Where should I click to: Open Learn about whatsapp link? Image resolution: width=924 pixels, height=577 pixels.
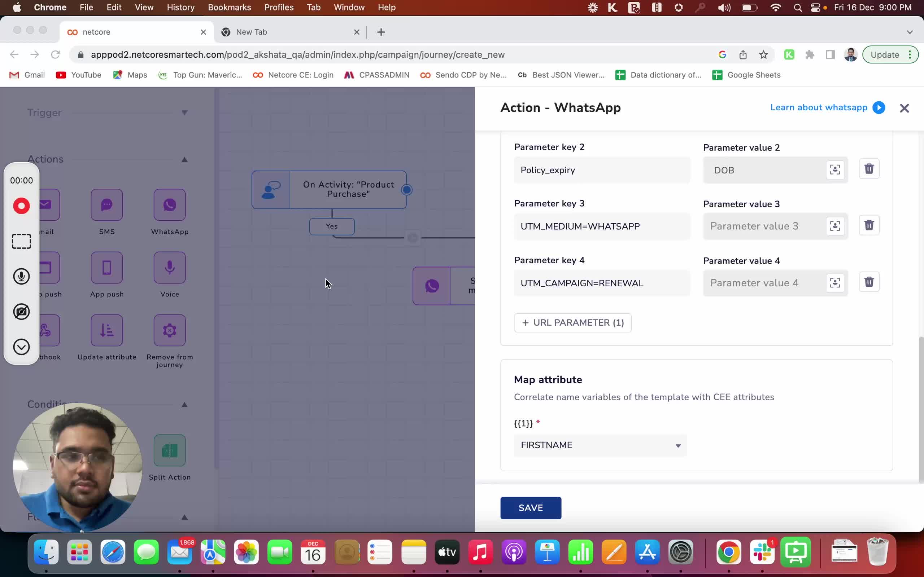pos(819,107)
